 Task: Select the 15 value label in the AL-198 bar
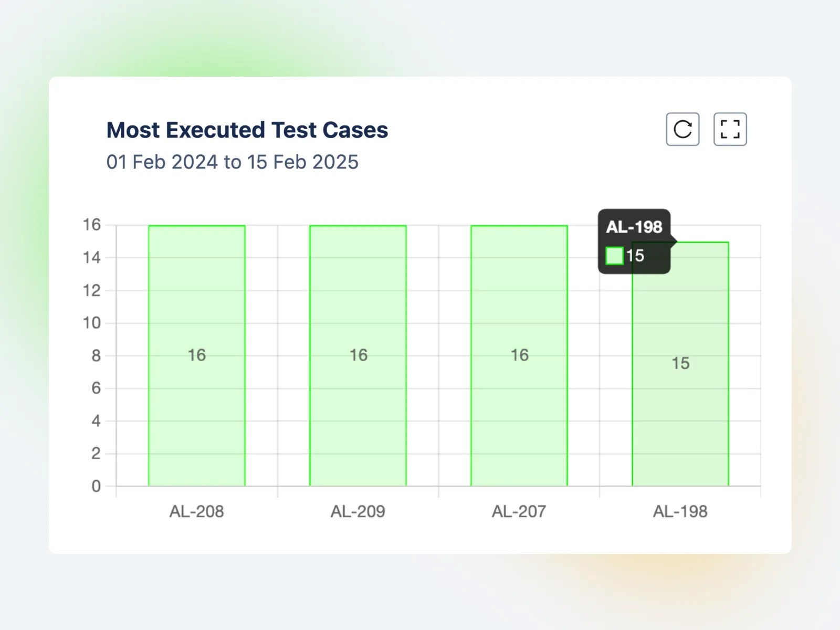click(680, 362)
